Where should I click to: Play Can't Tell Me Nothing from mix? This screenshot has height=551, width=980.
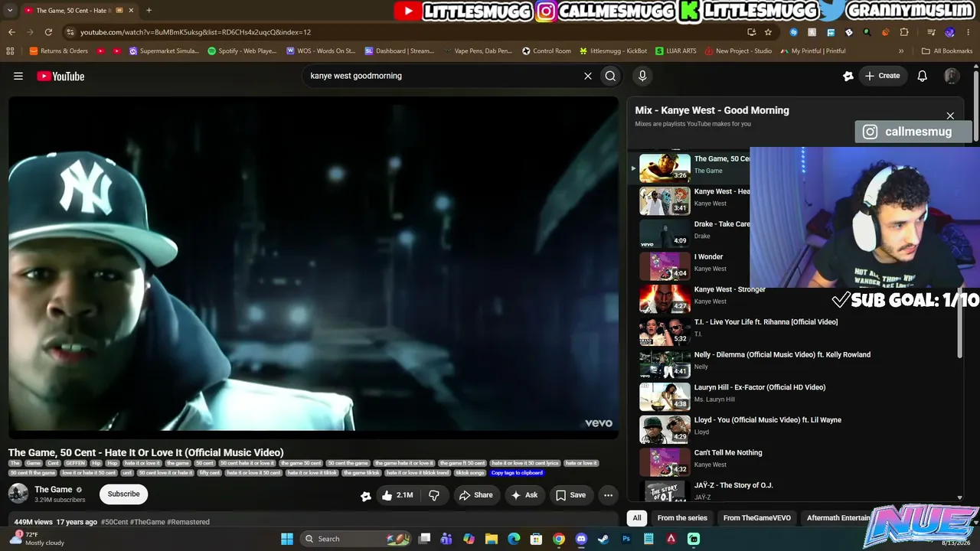click(x=665, y=462)
